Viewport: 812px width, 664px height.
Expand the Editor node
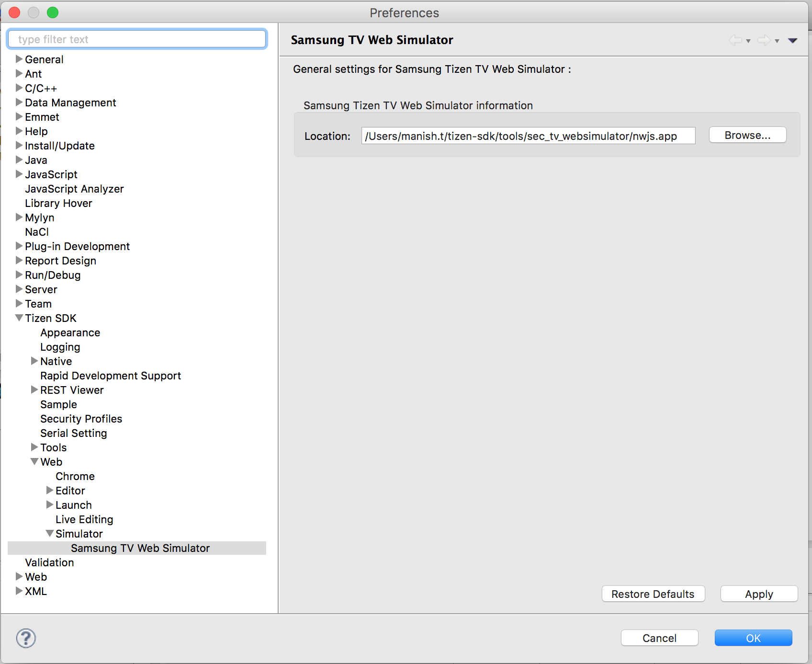(50, 490)
